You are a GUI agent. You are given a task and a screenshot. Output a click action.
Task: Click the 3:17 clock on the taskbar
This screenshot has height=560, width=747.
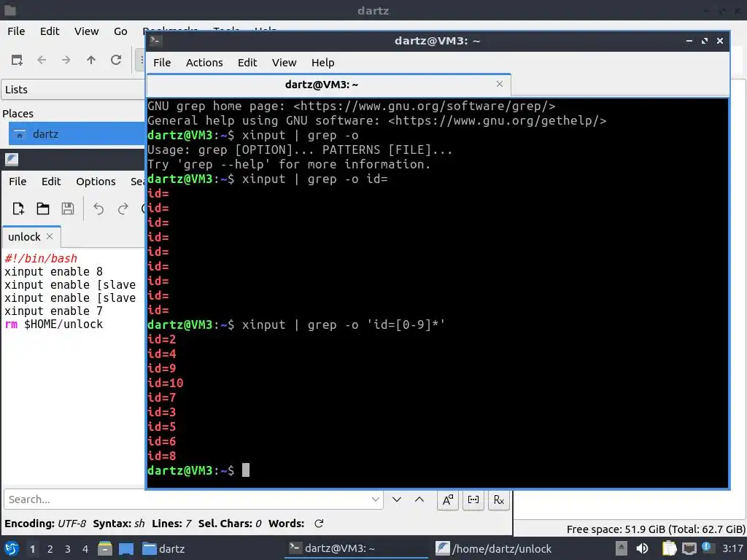[x=732, y=548]
